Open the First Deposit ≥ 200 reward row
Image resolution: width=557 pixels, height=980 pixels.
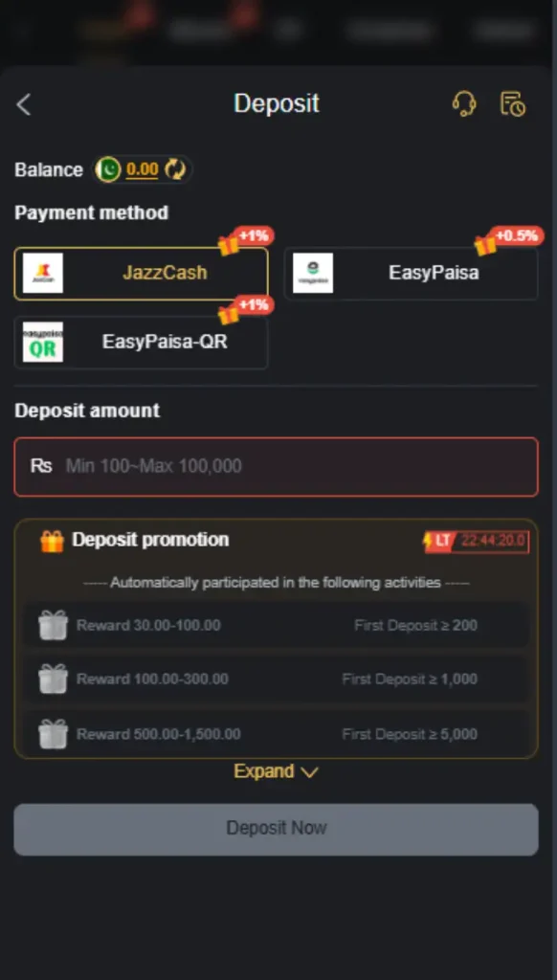pos(276,625)
